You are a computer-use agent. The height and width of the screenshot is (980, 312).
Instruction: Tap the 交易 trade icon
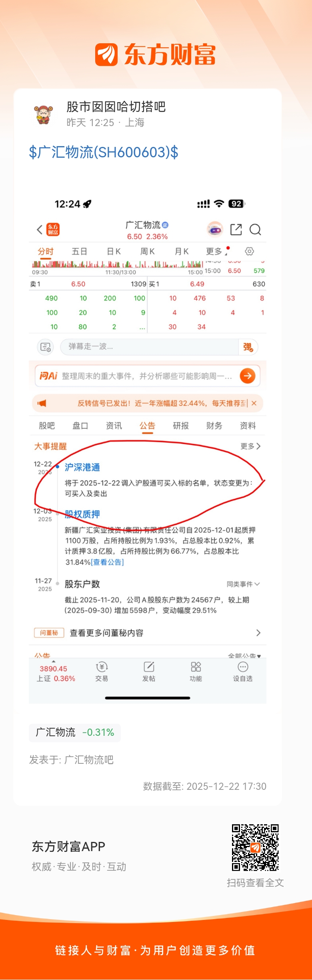pos(102,671)
